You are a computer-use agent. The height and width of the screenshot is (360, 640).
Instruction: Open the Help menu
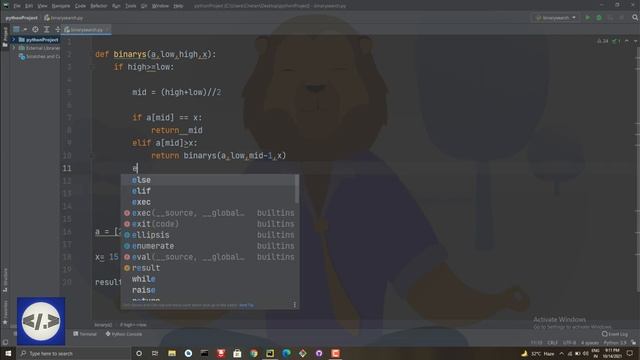click(178, 6)
